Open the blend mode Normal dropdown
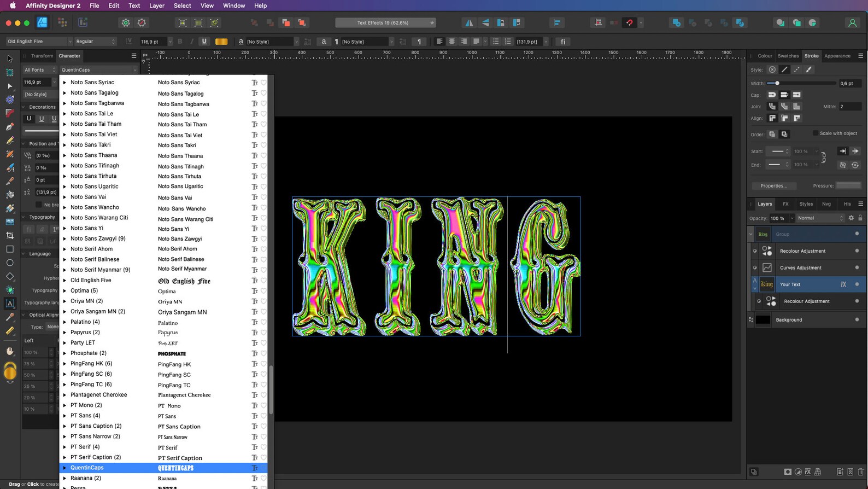868x489 pixels. click(x=820, y=218)
